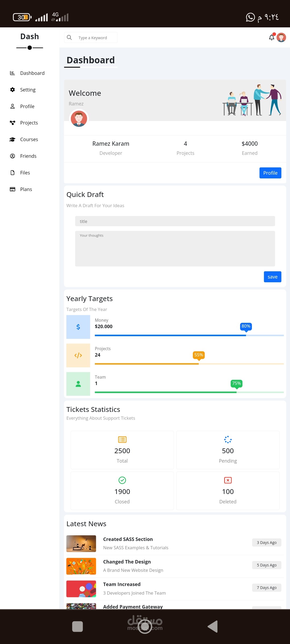Open Setting from the sidebar
The image size is (290, 644).
(28, 90)
